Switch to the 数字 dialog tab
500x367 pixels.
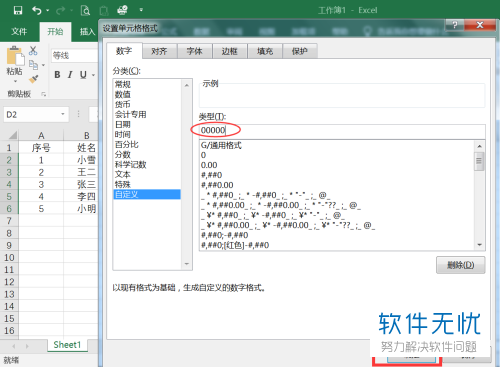tap(124, 51)
